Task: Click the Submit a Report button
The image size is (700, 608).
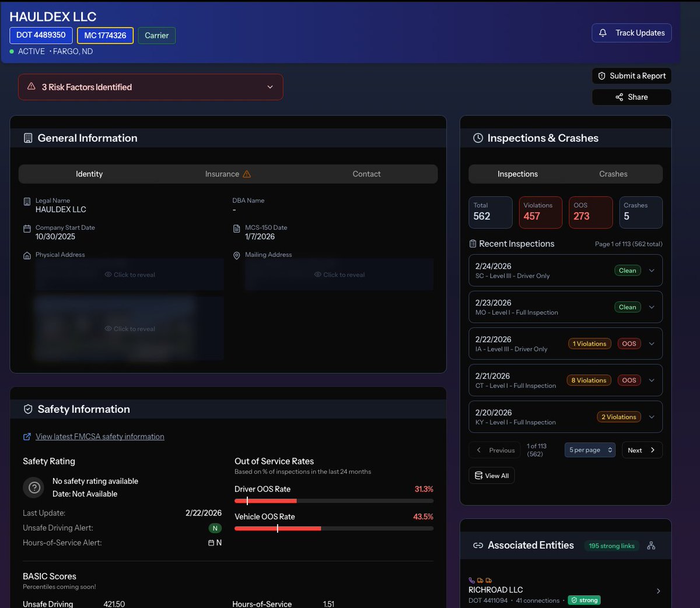Action: [x=632, y=76]
